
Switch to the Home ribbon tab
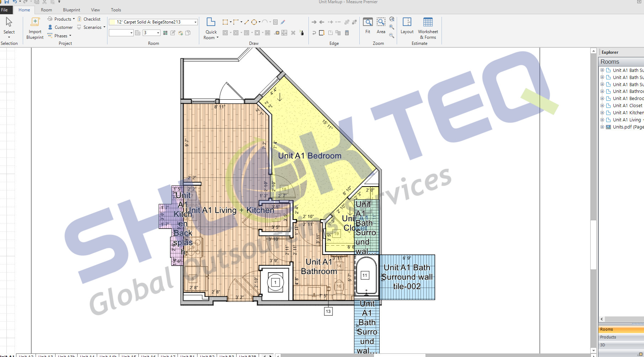tap(24, 10)
